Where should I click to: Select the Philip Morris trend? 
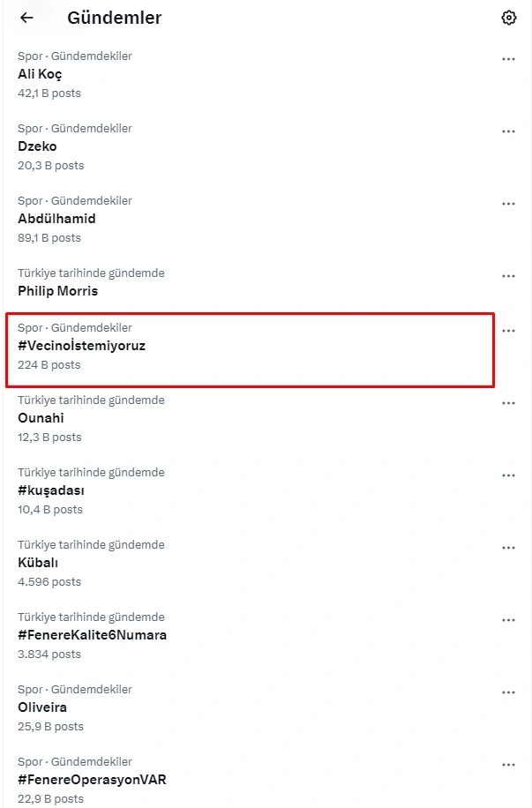click(x=57, y=291)
